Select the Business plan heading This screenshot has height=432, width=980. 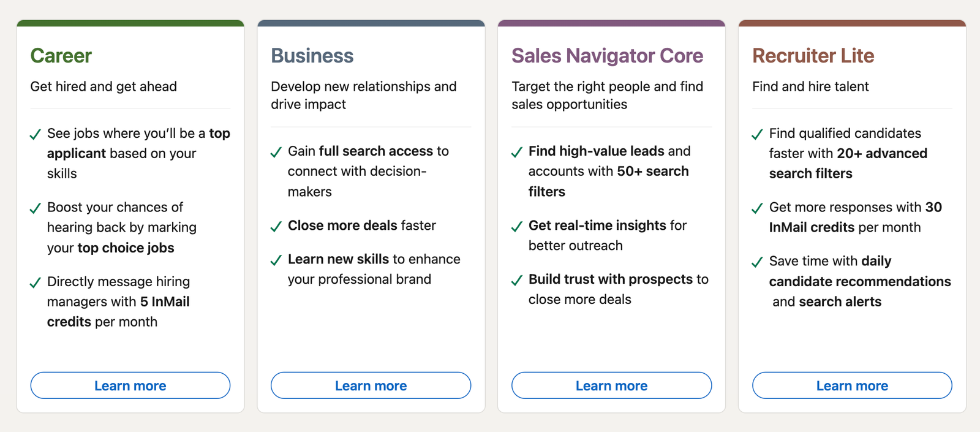[312, 56]
